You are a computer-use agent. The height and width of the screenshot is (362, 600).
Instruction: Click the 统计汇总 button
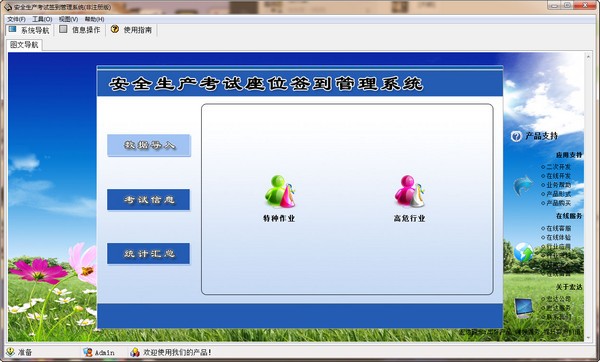coord(148,253)
